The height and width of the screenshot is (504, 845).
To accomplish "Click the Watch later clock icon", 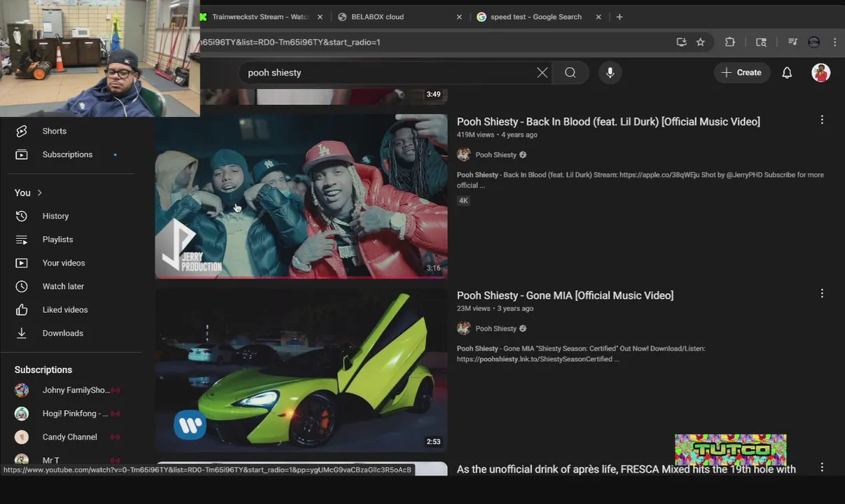I will [22, 286].
